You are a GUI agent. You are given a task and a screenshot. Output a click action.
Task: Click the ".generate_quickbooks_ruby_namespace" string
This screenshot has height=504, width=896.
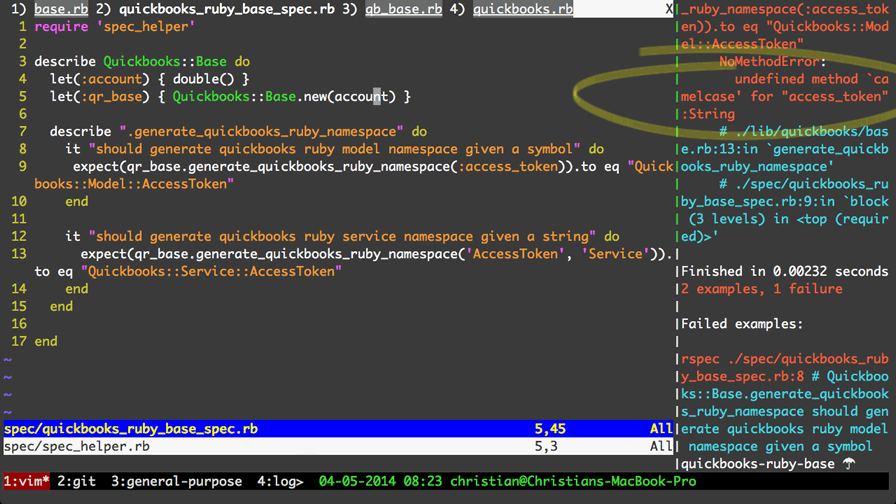pyautogui.click(x=261, y=131)
